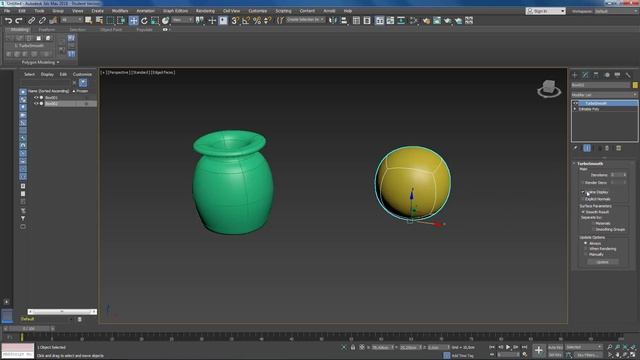Image resolution: width=640 pixels, height=360 pixels.
Task: Click the Redo arrow icon
Action: click(19, 20)
